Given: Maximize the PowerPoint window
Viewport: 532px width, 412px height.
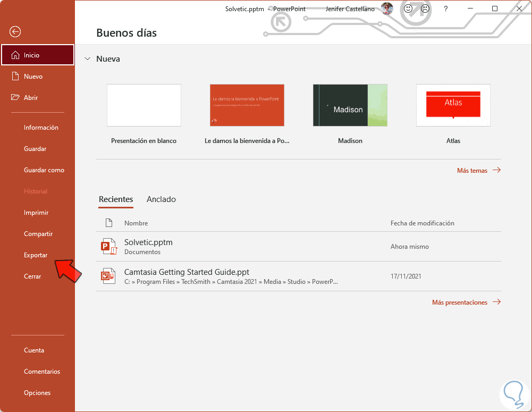Looking at the screenshot, I should tap(495, 9).
